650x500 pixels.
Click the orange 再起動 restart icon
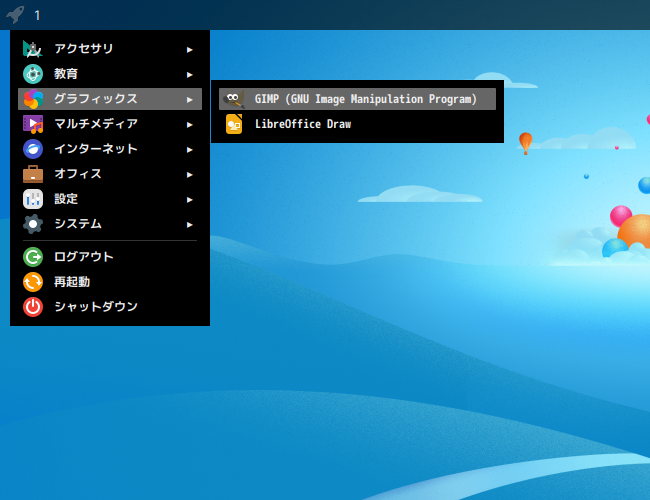click(33, 282)
